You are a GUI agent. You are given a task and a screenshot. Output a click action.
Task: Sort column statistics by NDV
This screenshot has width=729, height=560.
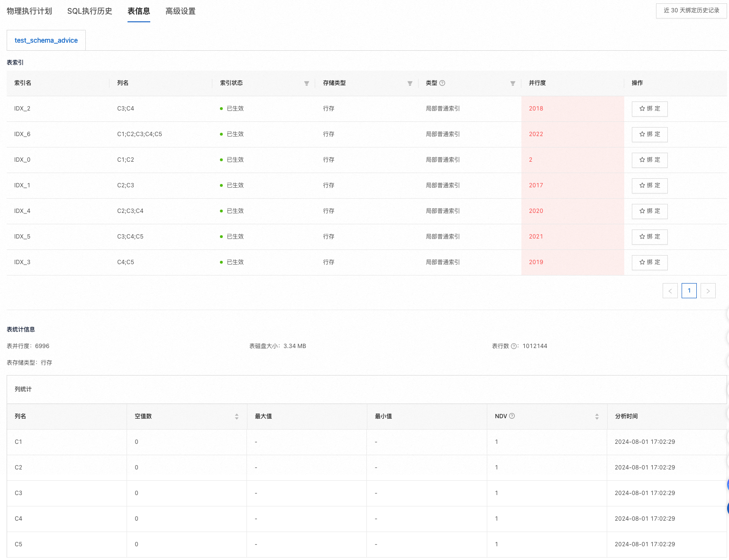point(597,416)
